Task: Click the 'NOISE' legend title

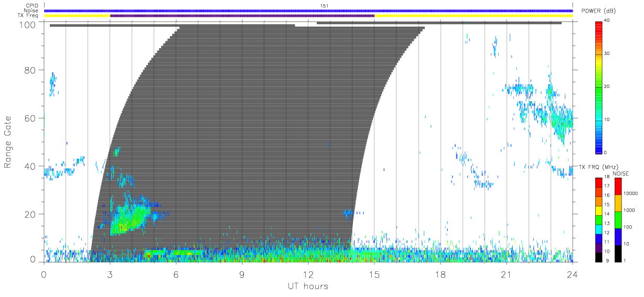Action: pyautogui.click(x=622, y=173)
